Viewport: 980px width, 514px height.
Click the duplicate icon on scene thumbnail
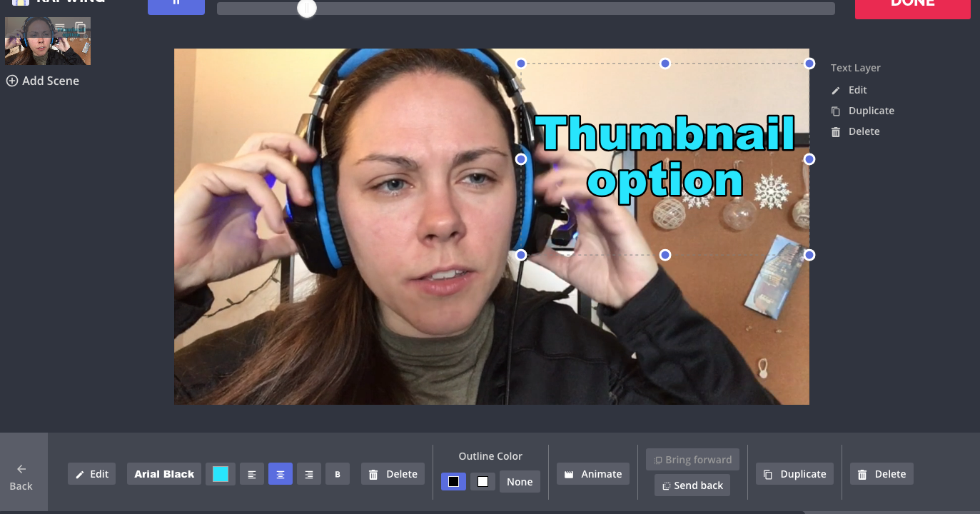[81, 28]
